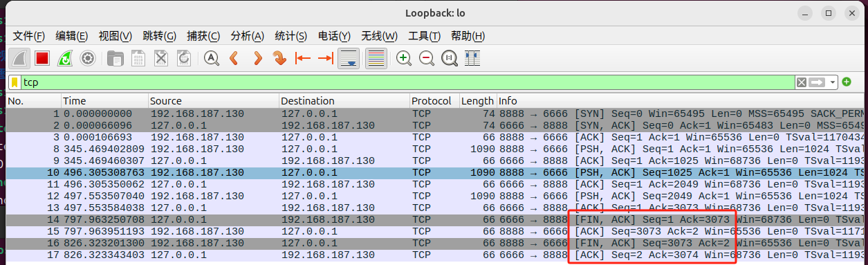Open the 统计(S) menu

[x=290, y=36]
